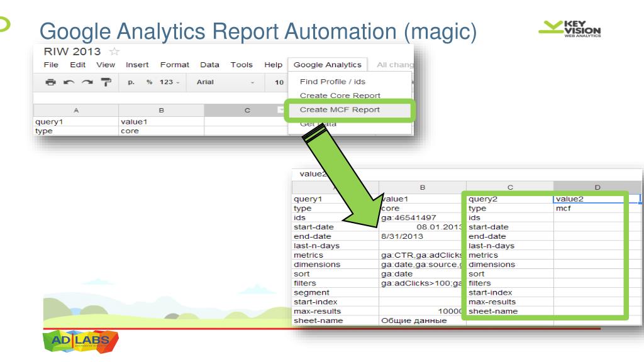Click 'ga:date' sort value cell

pos(422,274)
